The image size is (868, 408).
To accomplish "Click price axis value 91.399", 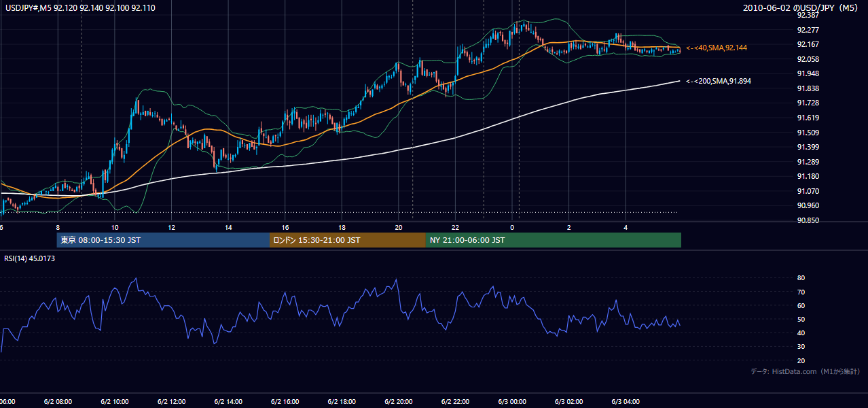I will (x=807, y=148).
